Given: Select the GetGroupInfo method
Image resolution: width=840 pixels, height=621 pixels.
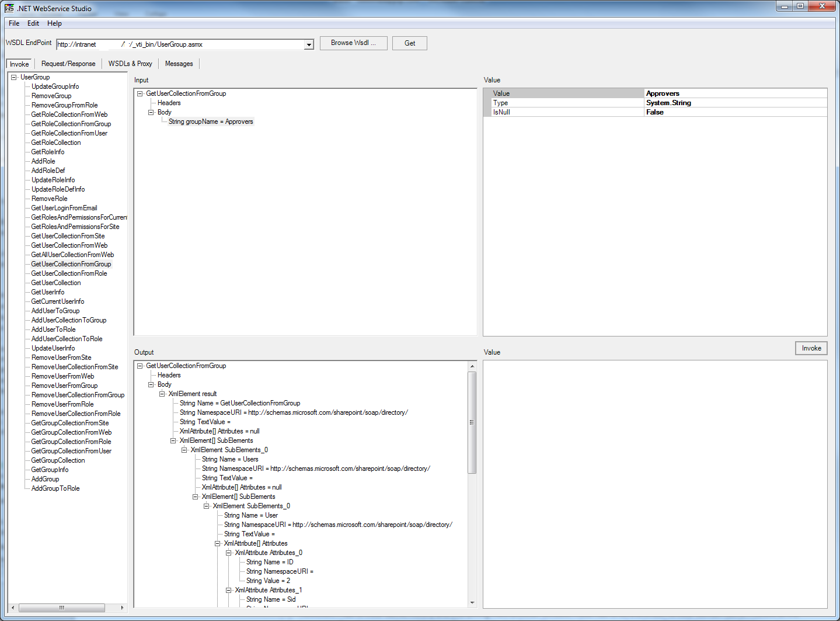Looking at the screenshot, I should coord(50,470).
